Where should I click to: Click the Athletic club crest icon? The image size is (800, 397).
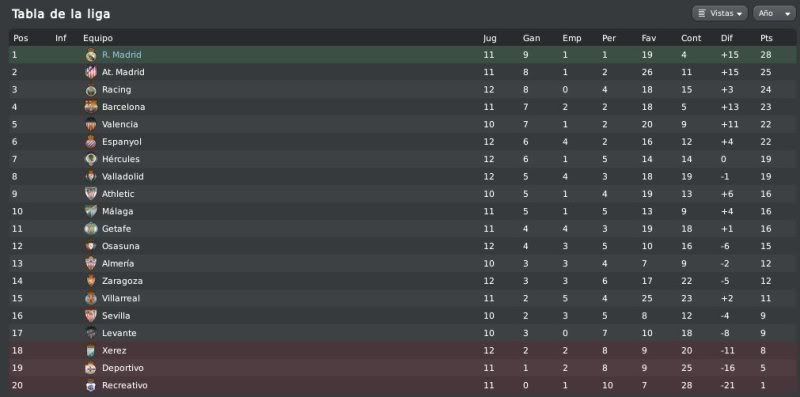coord(91,193)
